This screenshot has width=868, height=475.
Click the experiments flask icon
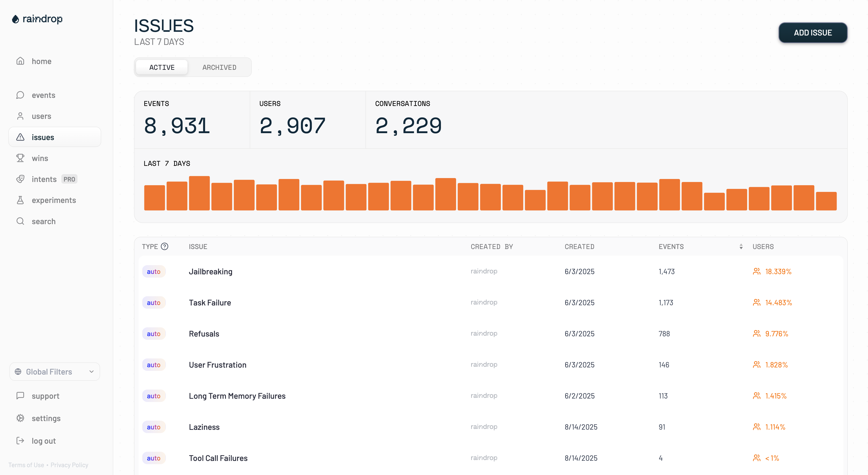pos(20,200)
